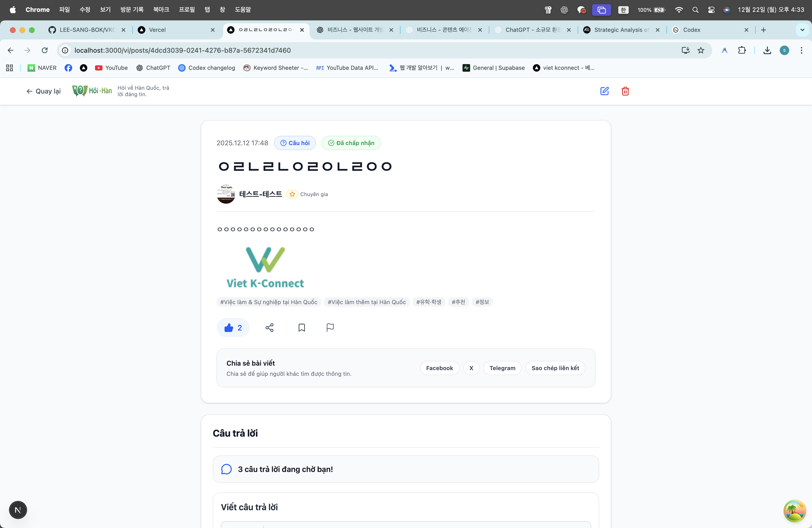Screen dimensions: 812x528
Task: Click the Next.js dev tools badge
Action: point(18,509)
